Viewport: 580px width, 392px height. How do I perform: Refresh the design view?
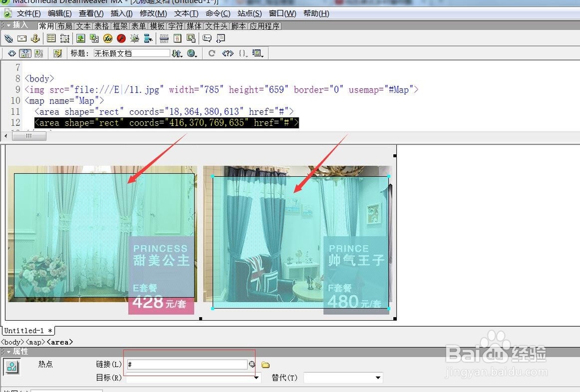click(212, 53)
